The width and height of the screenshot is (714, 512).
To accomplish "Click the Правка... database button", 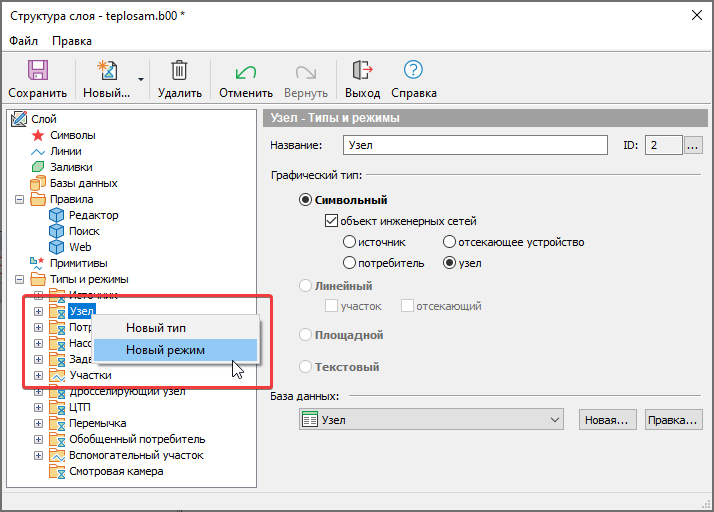I will pos(672,420).
